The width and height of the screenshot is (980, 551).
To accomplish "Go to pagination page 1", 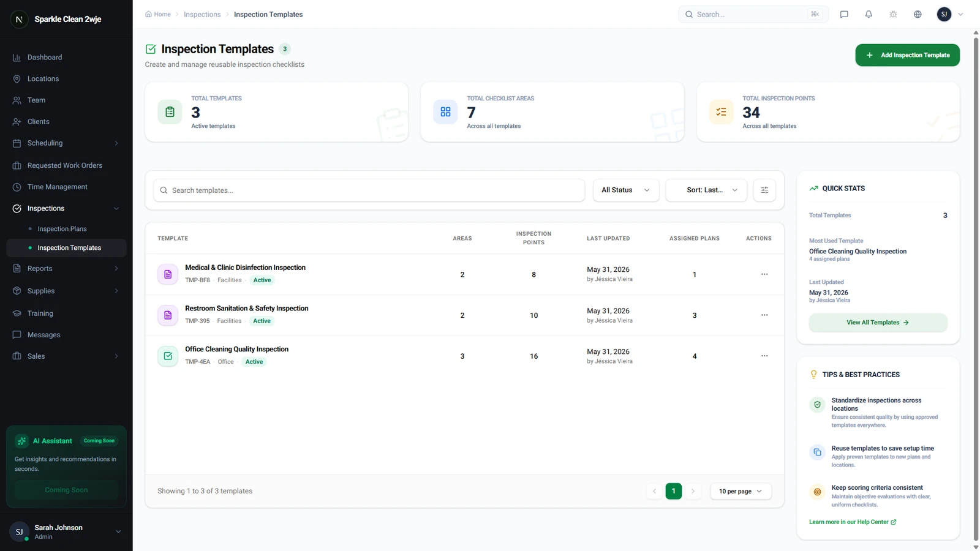I will pos(674,491).
